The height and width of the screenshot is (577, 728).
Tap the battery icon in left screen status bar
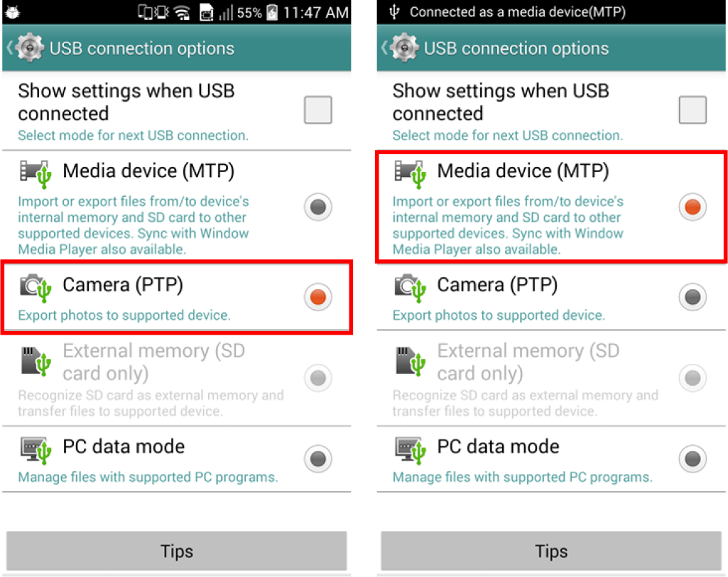271,13
